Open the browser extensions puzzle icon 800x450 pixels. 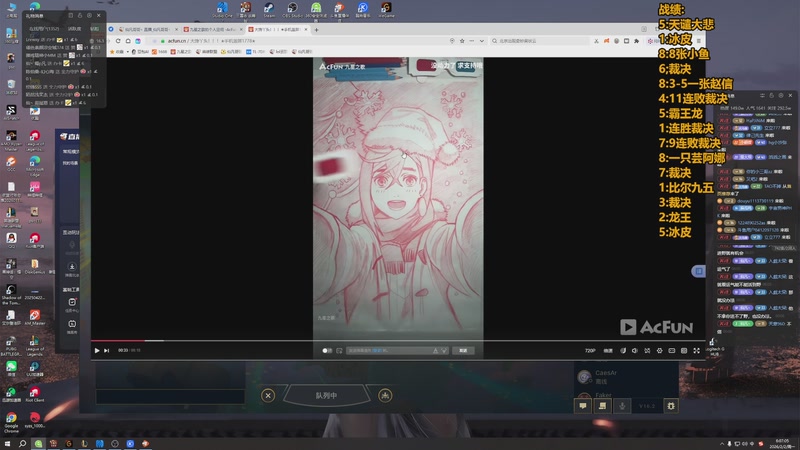(636, 41)
